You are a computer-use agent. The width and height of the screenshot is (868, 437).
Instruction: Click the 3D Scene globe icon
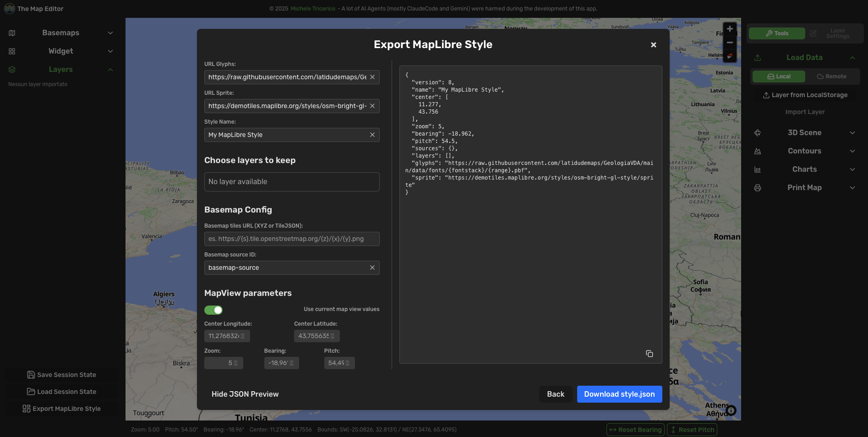758,132
